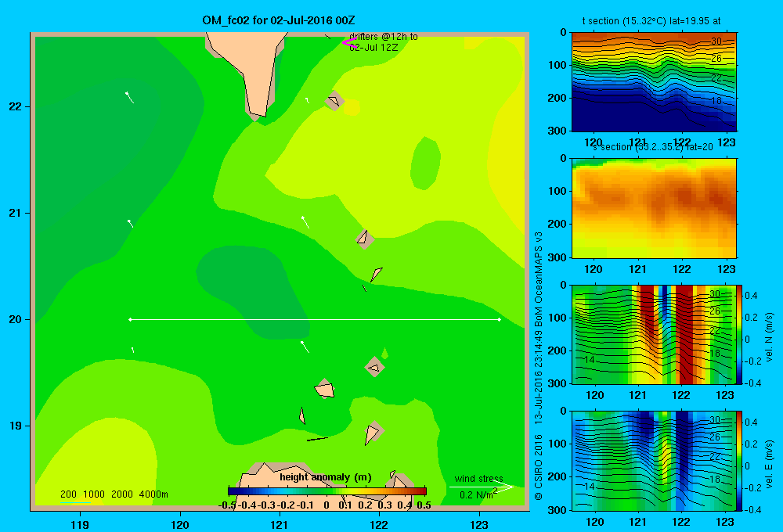Click west endpoint marker of white transect line
The width and height of the screenshot is (783, 532).
[x=130, y=319]
